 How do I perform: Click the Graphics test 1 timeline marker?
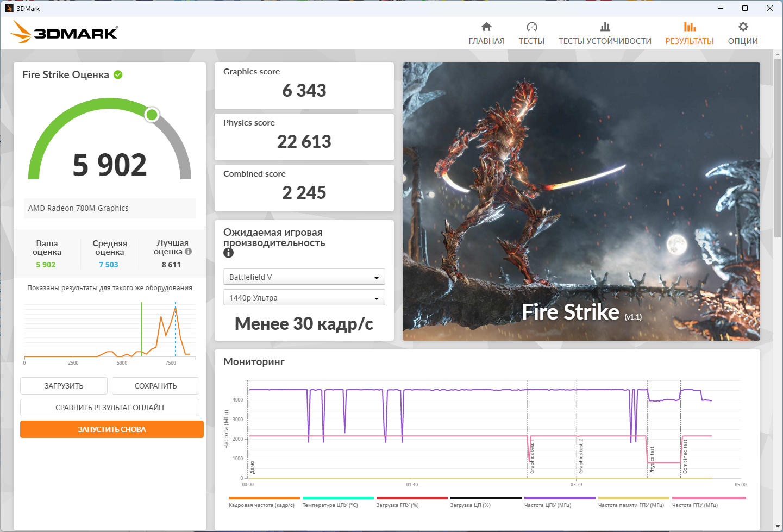coord(532,458)
